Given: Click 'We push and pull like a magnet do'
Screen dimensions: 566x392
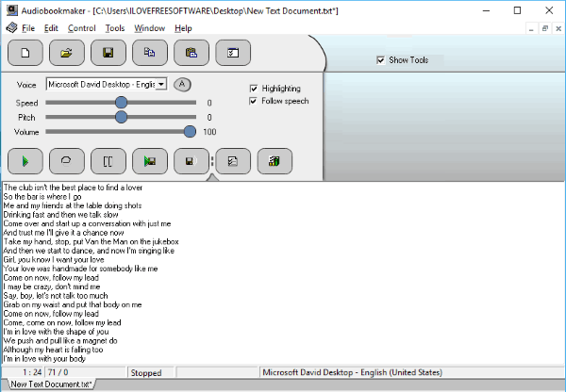Looking at the screenshot, I should (60, 341).
